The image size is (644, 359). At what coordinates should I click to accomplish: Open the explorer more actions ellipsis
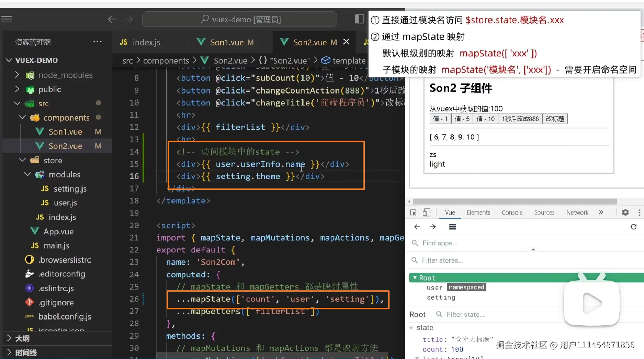click(98, 42)
